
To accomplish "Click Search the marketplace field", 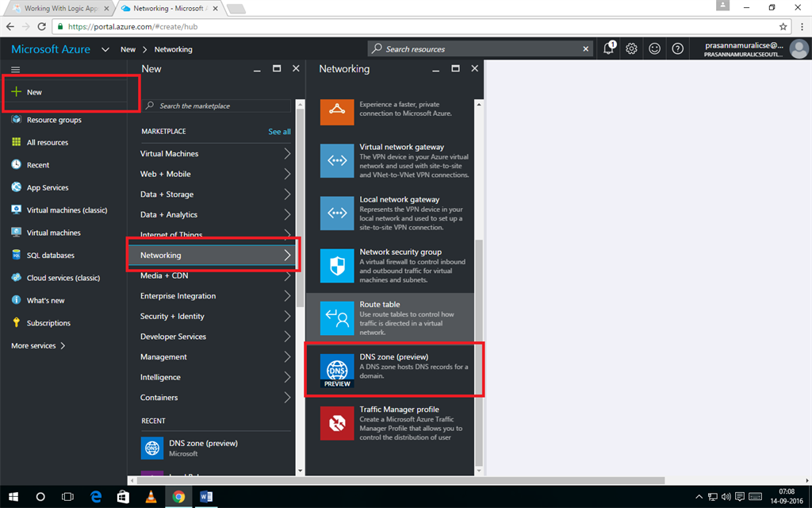I will coord(216,106).
